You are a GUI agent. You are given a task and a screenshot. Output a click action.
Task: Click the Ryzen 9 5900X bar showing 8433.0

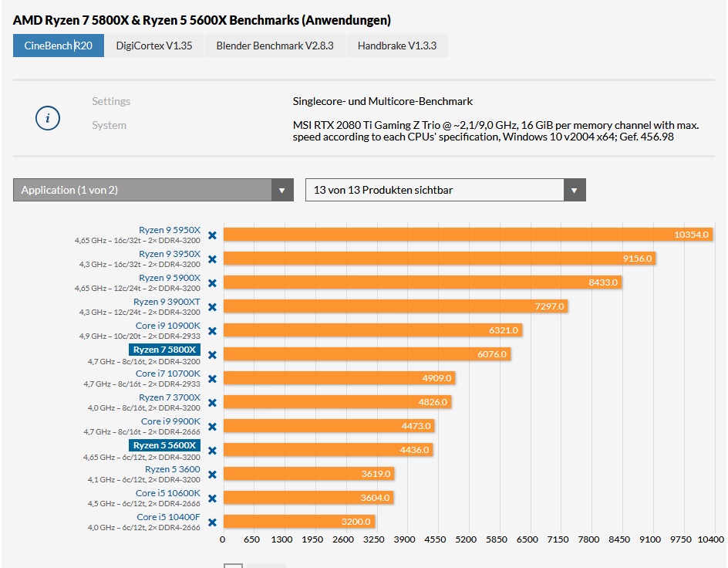423,282
